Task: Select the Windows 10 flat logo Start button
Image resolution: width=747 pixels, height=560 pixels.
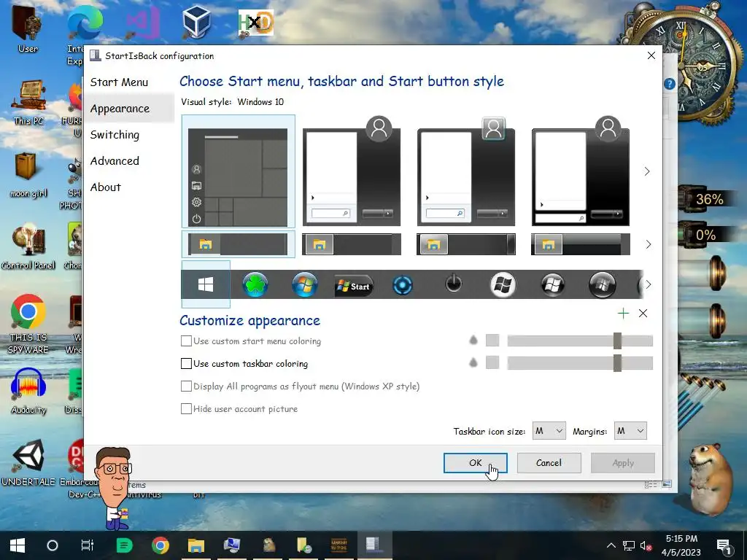Action: (205, 284)
